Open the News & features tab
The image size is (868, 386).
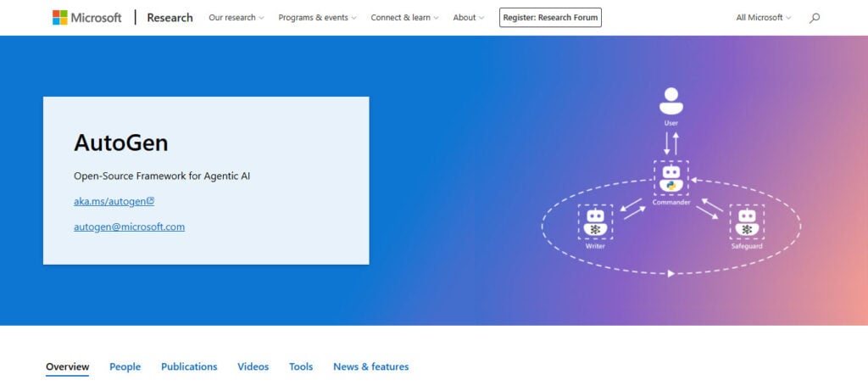tap(371, 366)
